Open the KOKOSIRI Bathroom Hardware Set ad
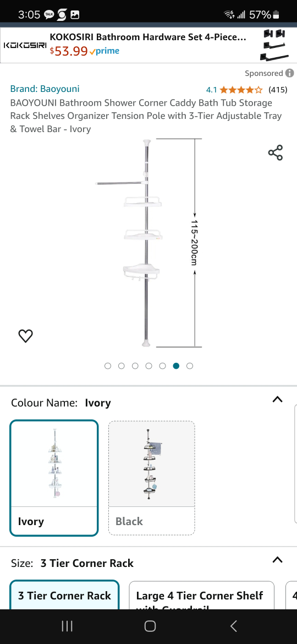 click(148, 45)
